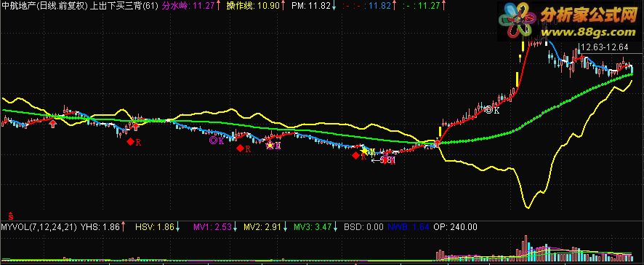644x265 pixels.
Task: Click the ←5.81 low price annotation
Action: [x=383, y=160]
